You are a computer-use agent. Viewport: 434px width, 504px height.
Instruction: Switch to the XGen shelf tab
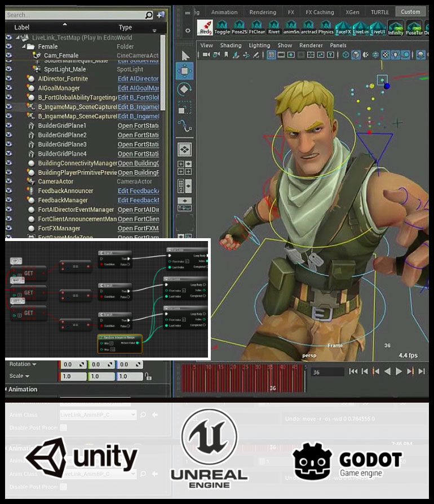352,12
